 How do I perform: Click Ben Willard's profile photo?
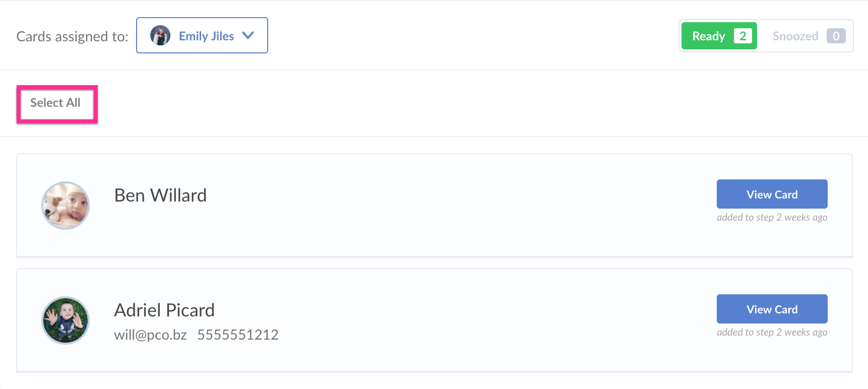[66, 206]
